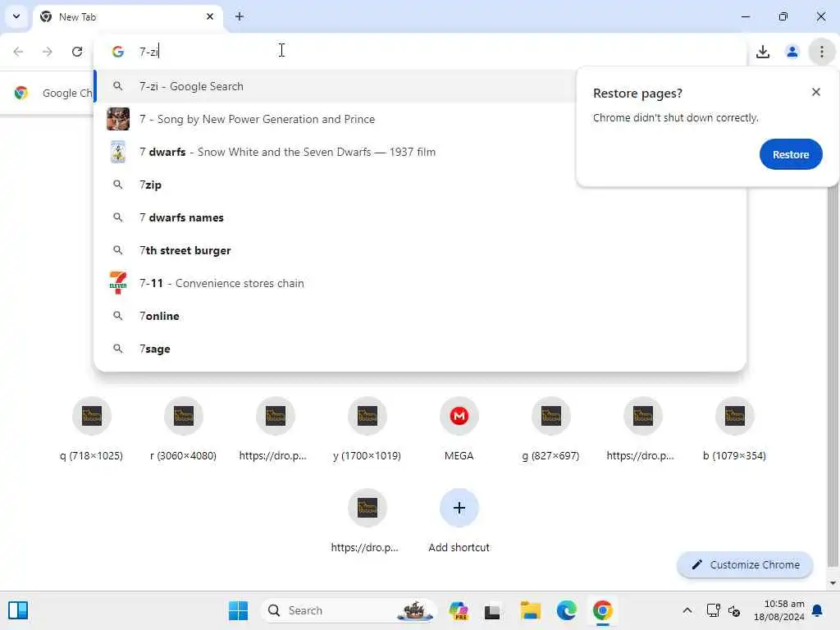The image size is (840, 630).
Task: Click the Customize Chrome button
Action: coord(745,564)
